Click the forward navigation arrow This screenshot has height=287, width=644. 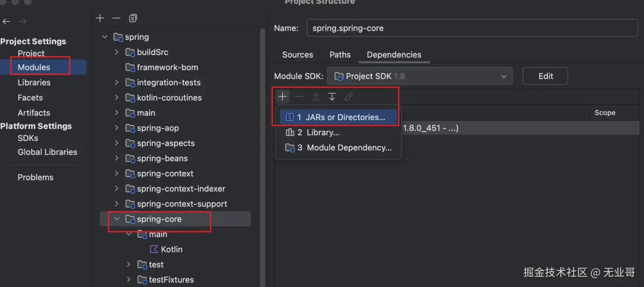point(23,21)
